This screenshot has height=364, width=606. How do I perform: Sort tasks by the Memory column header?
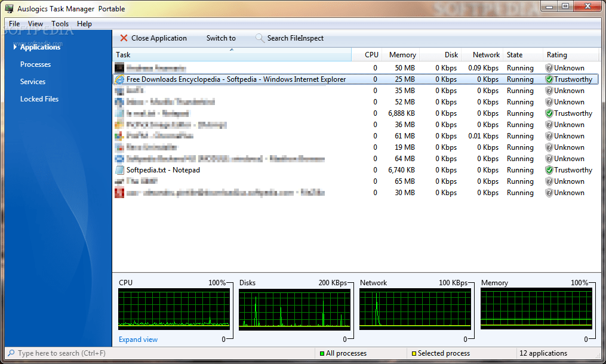(x=401, y=55)
